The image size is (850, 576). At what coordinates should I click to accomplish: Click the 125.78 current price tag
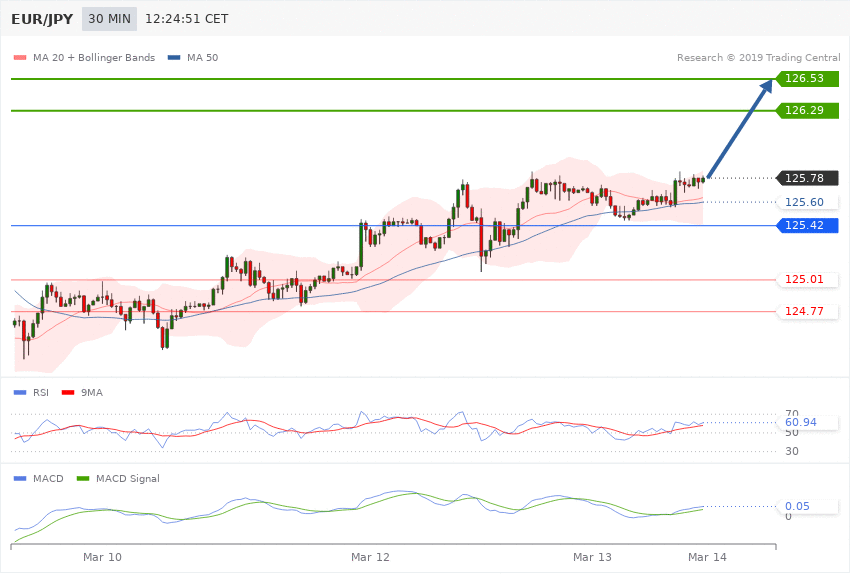808,178
